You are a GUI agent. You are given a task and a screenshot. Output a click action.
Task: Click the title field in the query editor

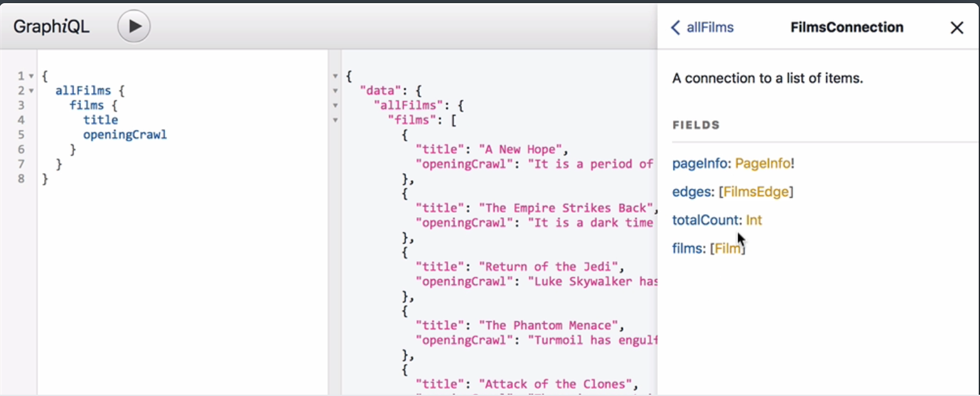[100, 119]
